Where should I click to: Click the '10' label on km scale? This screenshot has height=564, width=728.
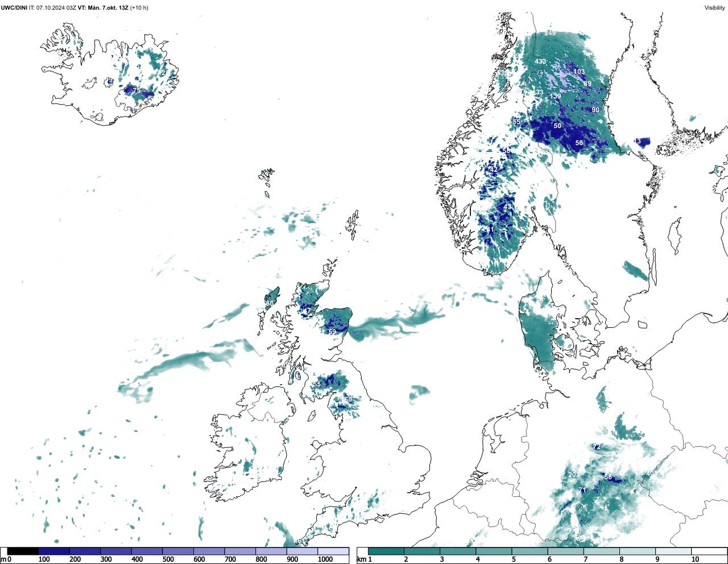tap(695, 559)
